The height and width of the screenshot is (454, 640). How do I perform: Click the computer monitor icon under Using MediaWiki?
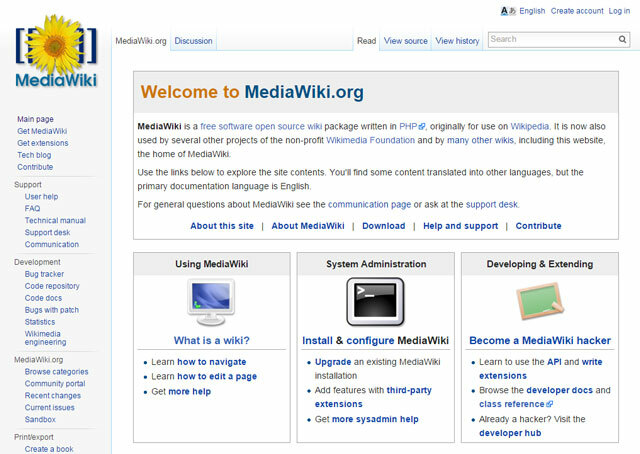(211, 302)
